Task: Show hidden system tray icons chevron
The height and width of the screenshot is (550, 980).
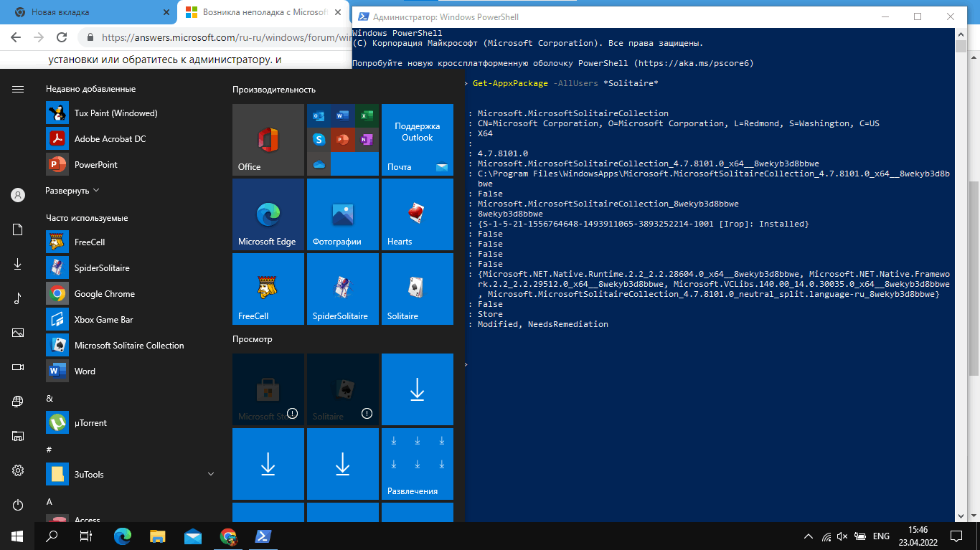Action: [809, 536]
